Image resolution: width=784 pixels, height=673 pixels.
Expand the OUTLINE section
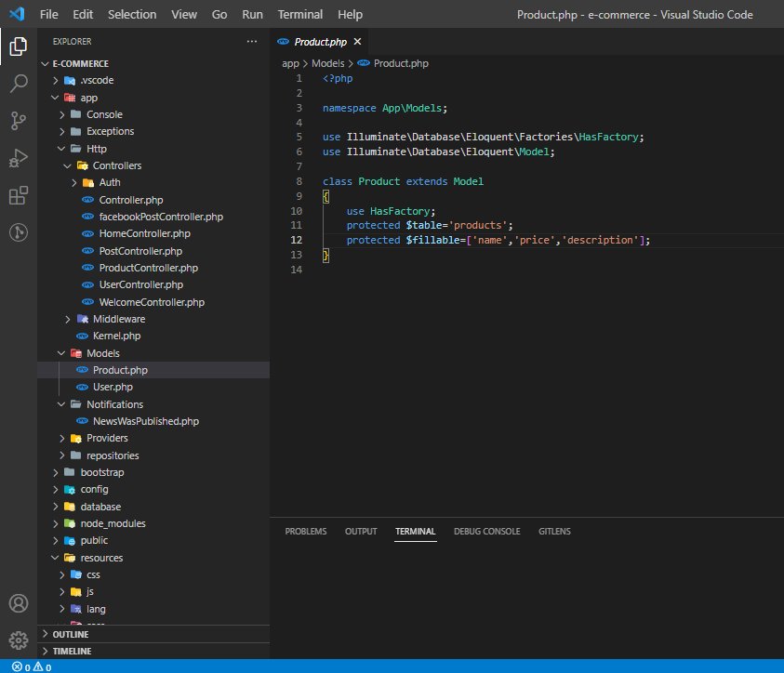(x=70, y=634)
